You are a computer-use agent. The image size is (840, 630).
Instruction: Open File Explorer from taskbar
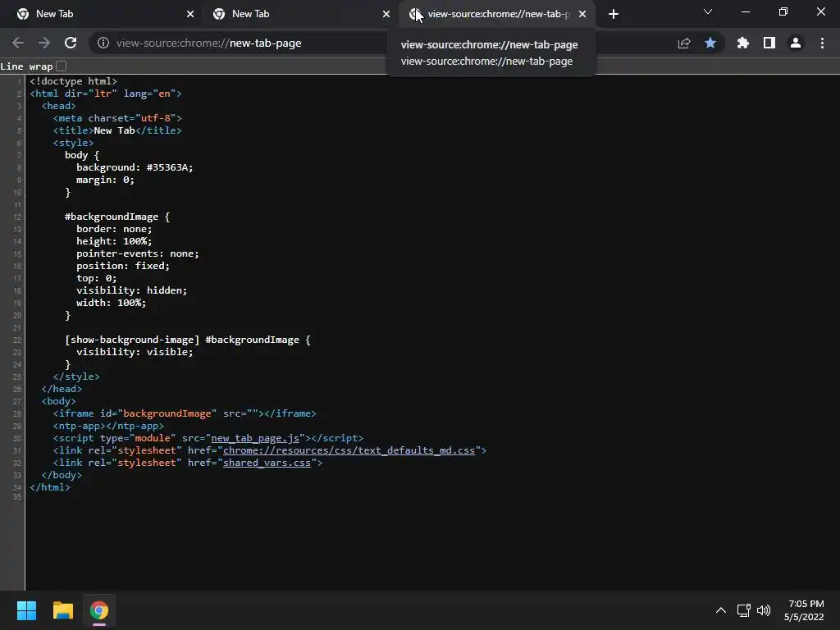62,610
